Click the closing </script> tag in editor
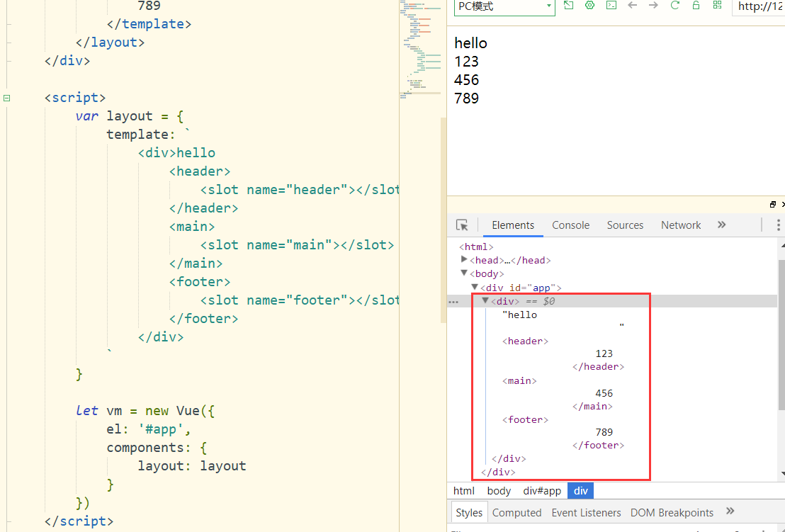Image resolution: width=785 pixels, height=532 pixels. point(79,521)
